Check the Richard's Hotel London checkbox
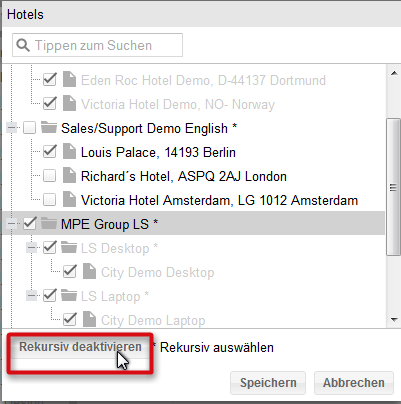 tap(50, 176)
